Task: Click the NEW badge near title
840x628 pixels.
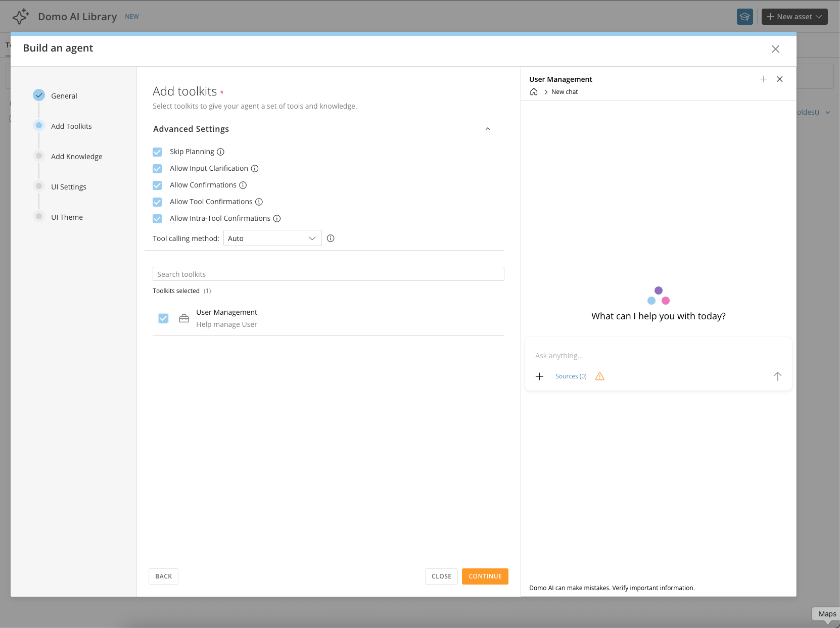Action: point(132,17)
